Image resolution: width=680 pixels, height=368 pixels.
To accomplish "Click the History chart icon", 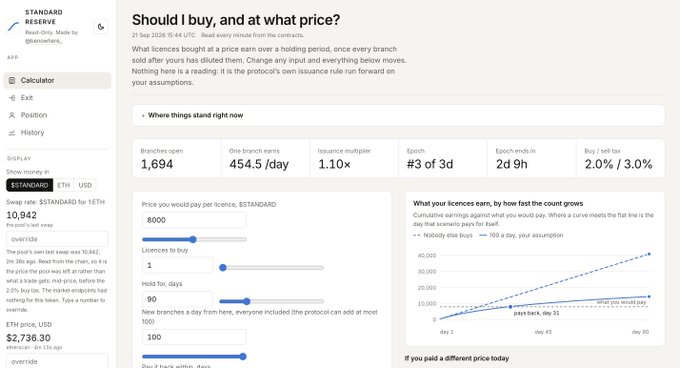I will pos(12,133).
